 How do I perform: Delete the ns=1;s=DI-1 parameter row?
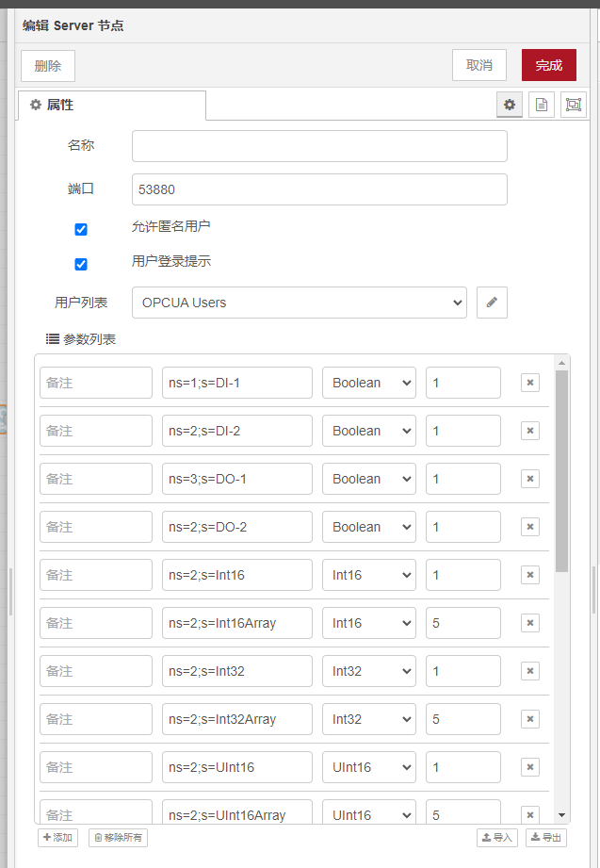530,383
